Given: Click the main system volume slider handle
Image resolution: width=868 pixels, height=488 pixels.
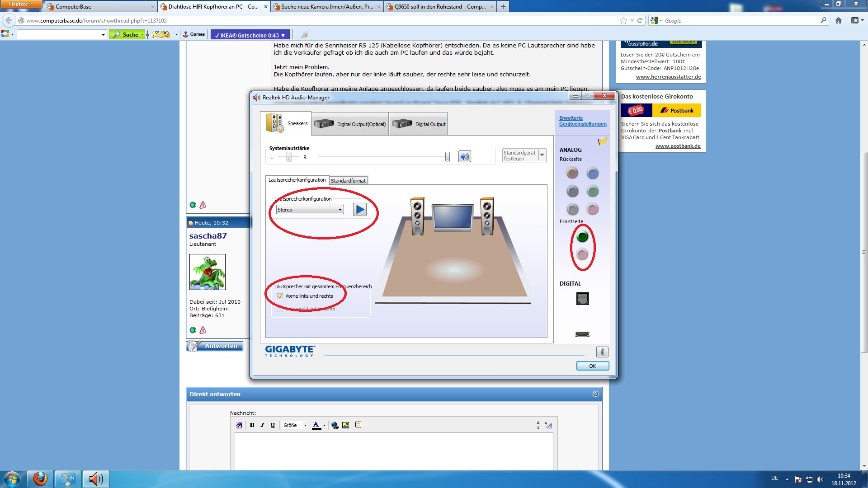Looking at the screenshot, I should pos(447,157).
